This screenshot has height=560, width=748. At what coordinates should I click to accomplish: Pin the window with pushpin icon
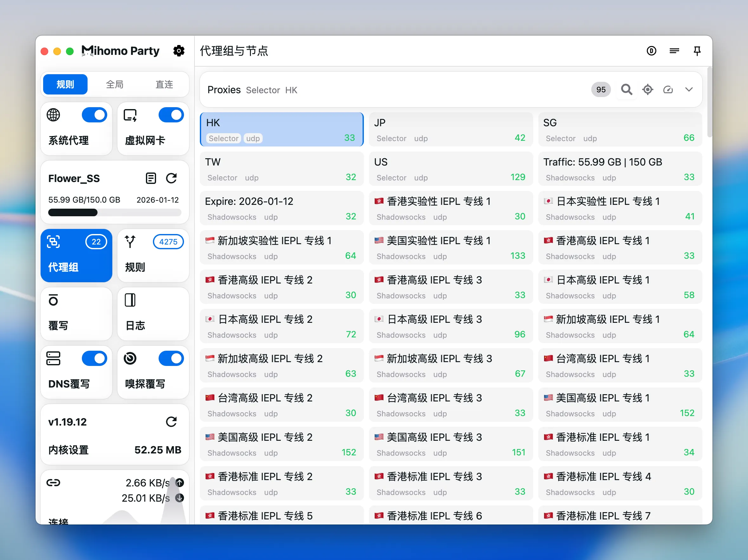click(697, 51)
